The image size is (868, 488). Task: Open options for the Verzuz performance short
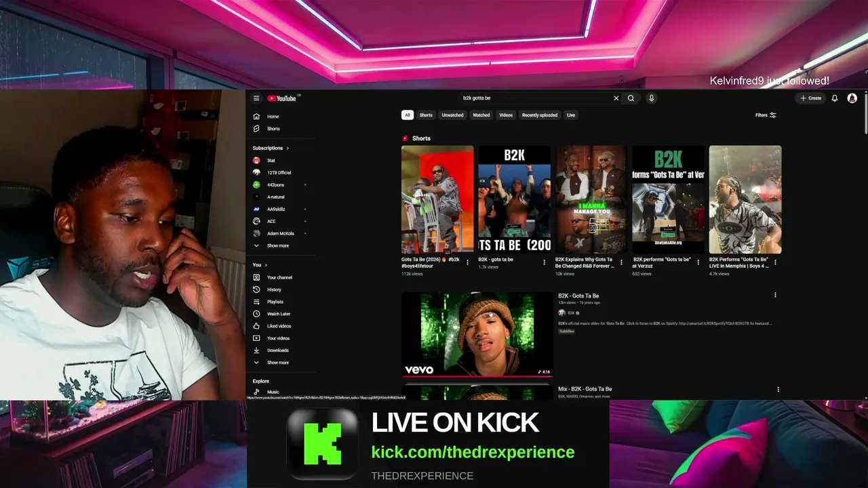[698, 262]
